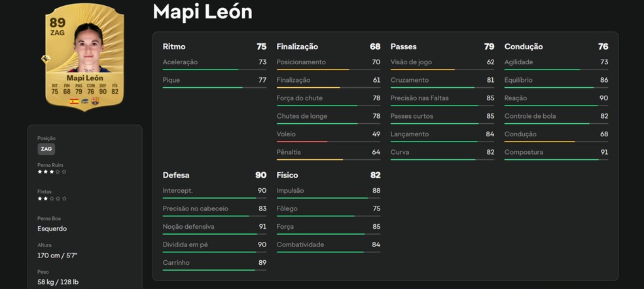This screenshot has height=289, width=644.
Task: Select the Ritmo stat heading
Action: point(174,47)
